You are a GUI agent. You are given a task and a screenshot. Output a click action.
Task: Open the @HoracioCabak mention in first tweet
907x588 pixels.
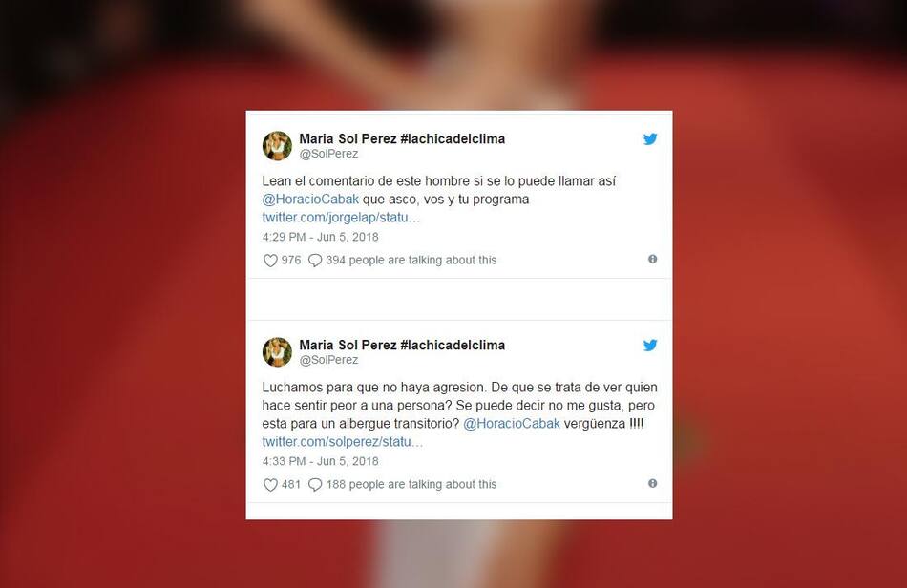point(310,199)
